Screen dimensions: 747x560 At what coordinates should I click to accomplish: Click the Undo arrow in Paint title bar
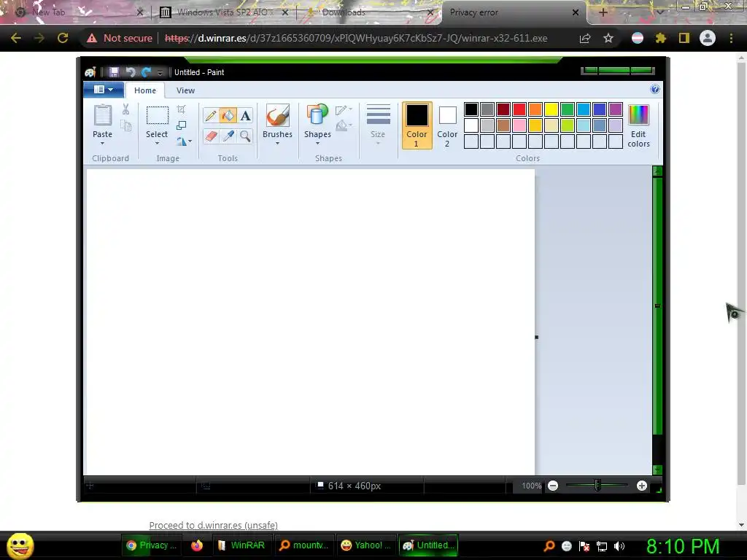tap(130, 72)
